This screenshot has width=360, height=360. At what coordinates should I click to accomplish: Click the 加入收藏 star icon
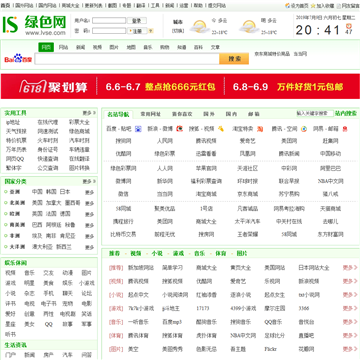pyautogui.click(x=313, y=6)
